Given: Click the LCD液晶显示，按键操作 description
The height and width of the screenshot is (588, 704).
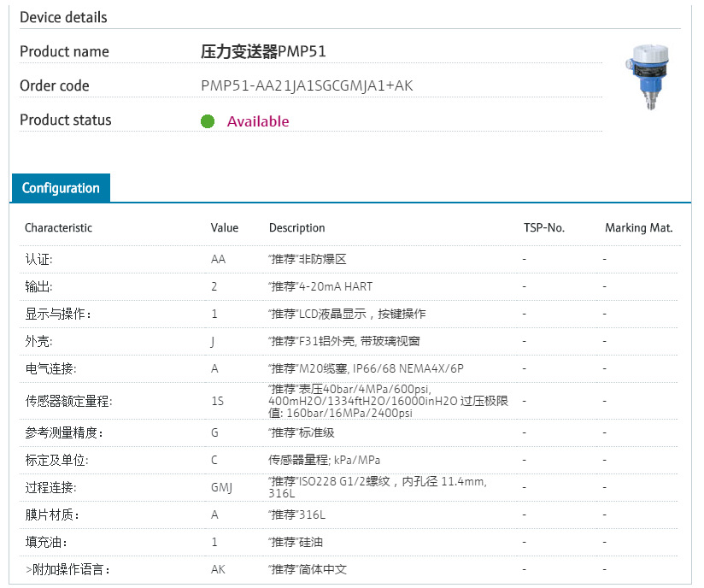Looking at the screenshot, I should point(347,314).
